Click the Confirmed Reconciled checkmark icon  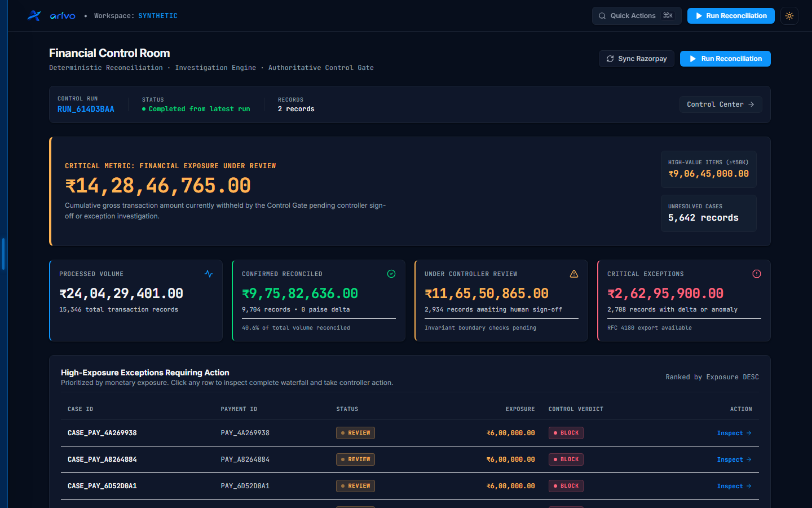(x=391, y=274)
